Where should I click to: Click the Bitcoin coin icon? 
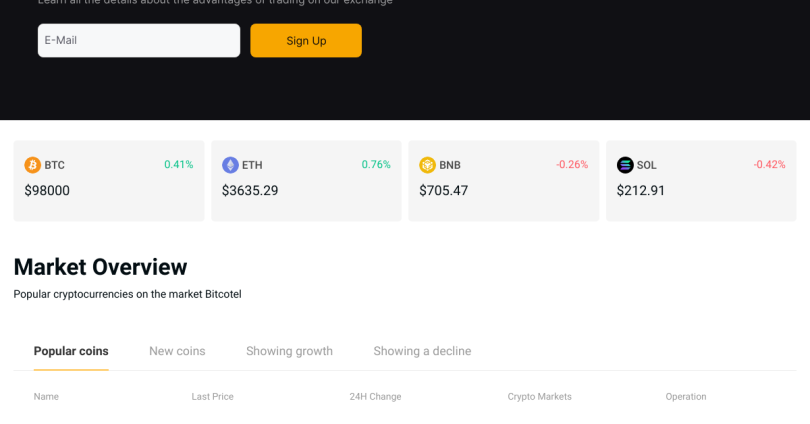tap(33, 165)
